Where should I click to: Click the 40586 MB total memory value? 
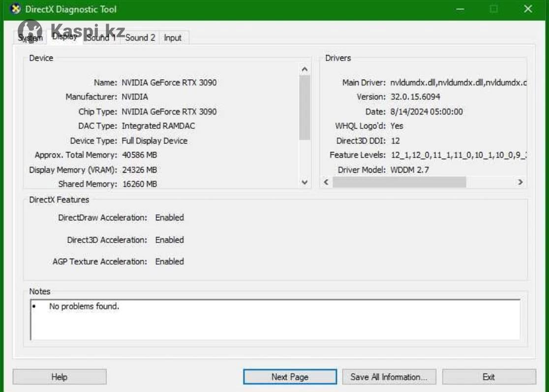click(x=139, y=155)
